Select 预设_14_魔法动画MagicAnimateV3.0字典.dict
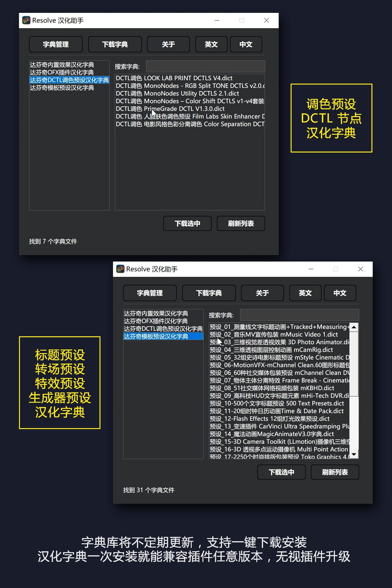This screenshot has height=588, width=392. pyautogui.click(x=279, y=434)
